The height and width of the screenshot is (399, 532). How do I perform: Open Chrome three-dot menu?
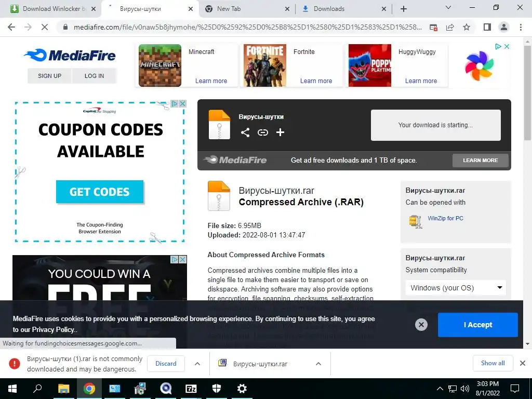(521, 27)
